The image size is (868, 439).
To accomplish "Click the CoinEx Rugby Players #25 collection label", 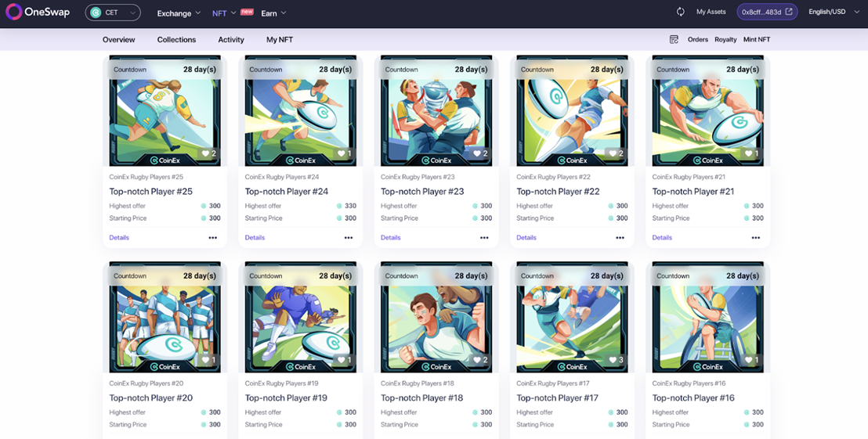I will 146,177.
